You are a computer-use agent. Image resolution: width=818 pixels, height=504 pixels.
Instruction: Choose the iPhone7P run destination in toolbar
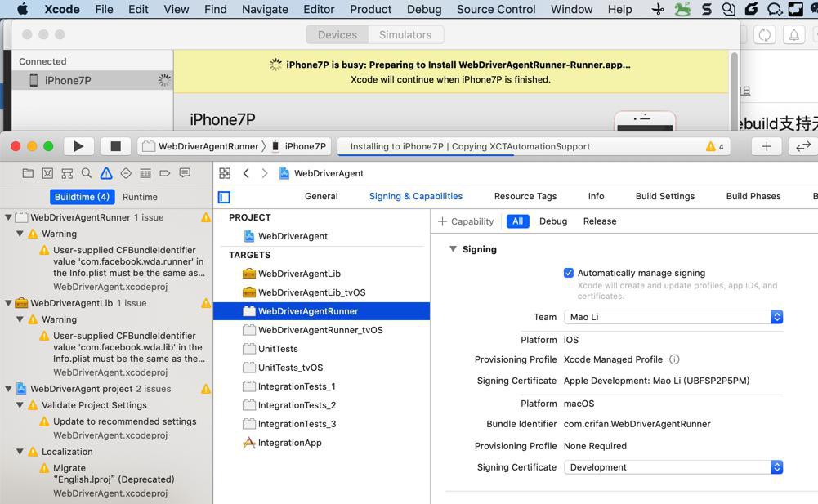(299, 146)
